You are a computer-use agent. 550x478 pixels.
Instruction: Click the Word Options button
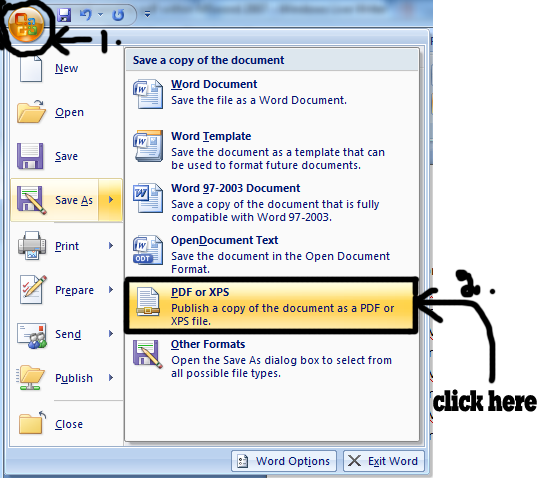(284, 461)
